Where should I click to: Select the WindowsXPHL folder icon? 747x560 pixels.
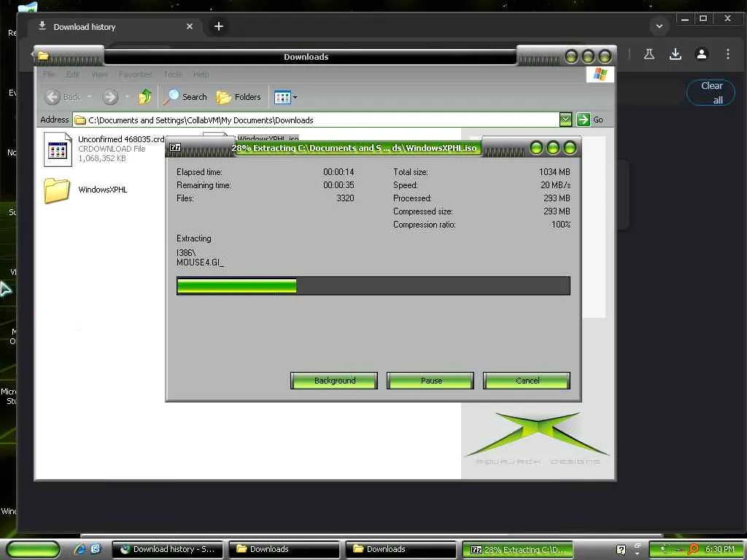[57, 190]
